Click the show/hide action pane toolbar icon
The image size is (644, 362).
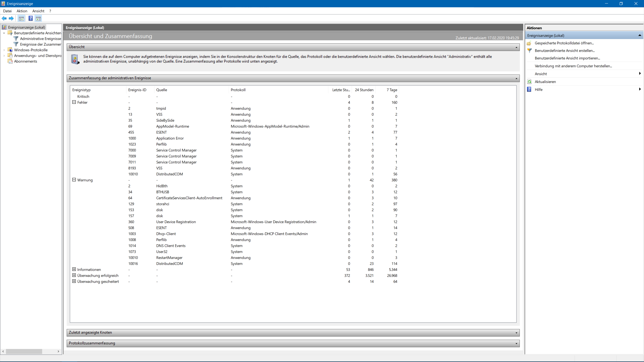point(38,18)
